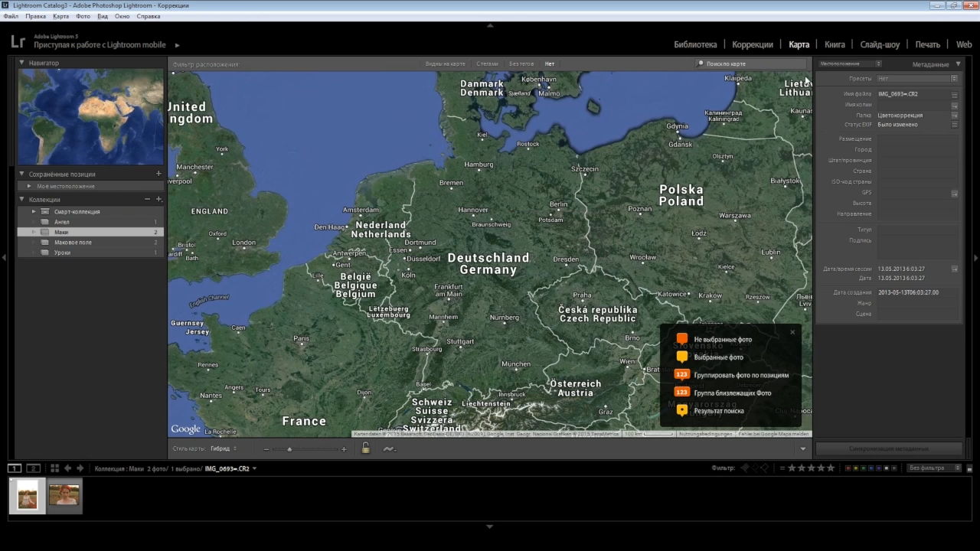980x551 pixels.
Task: Open the Вид menu
Action: point(103,16)
